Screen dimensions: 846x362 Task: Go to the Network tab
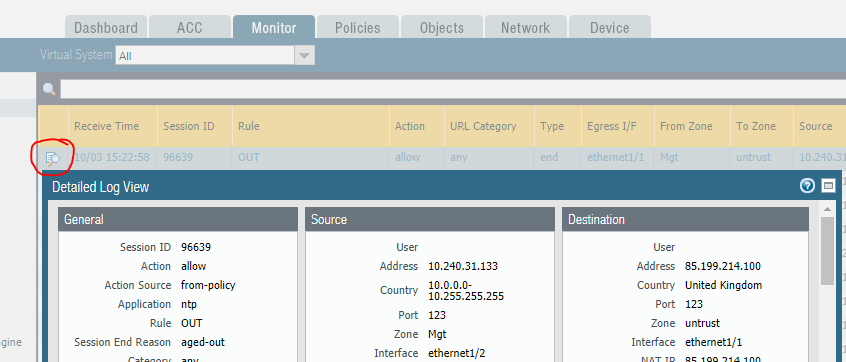click(x=526, y=28)
